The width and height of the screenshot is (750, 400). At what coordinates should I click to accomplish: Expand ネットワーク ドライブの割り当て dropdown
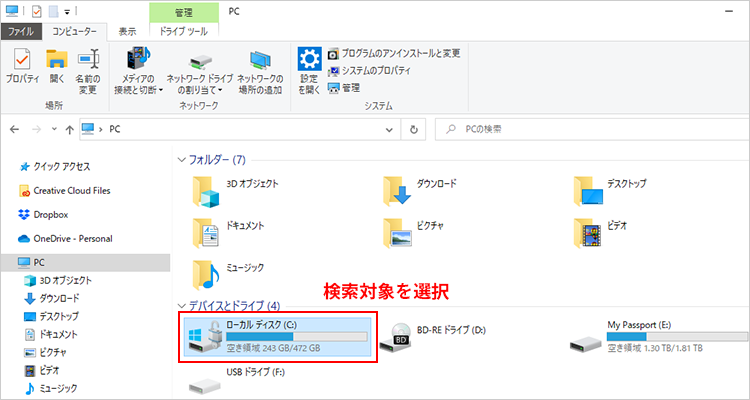pos(200,68)
